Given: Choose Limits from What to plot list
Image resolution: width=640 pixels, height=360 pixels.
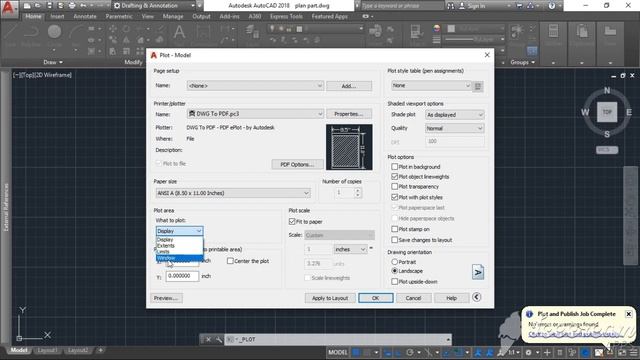Looking at the screenshot, I should (179, 251).
